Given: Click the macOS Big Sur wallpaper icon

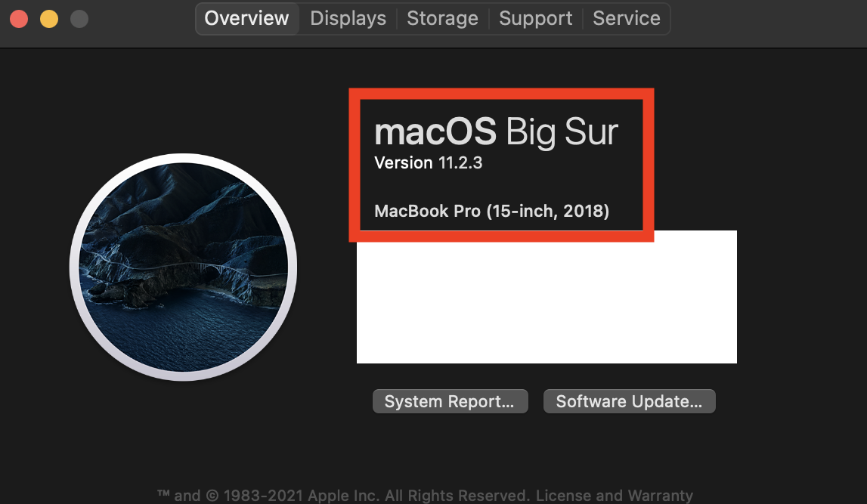Looking at the screenshot, I should point(183,267).
